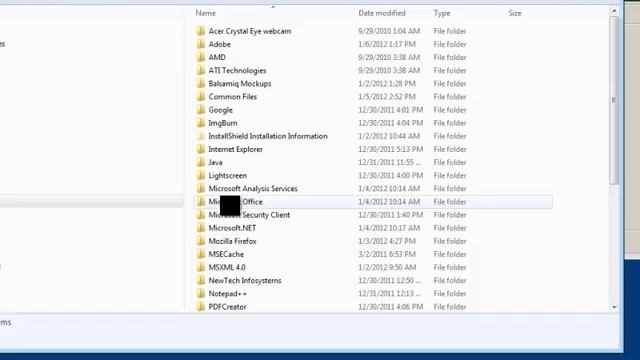Click the '9/29/2010 1:04 AM' date cell
The image size is (640, 360).
coord(389,31)
